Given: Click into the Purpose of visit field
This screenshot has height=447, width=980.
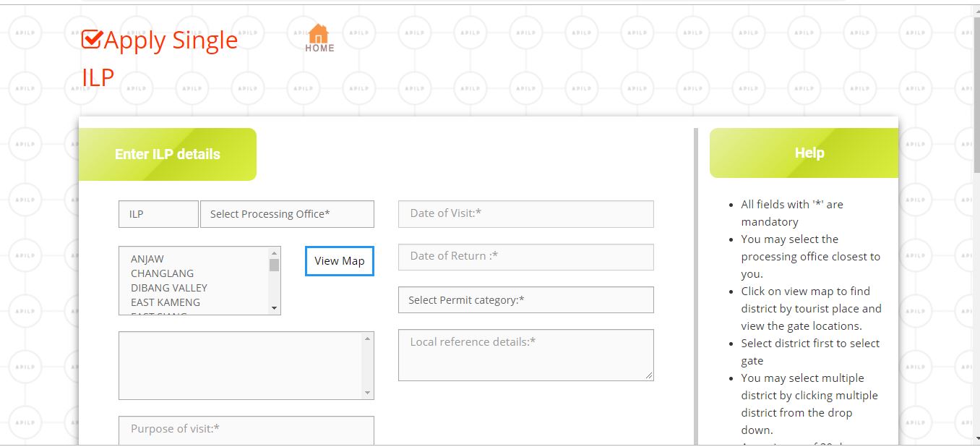Looking at the screenshot, I should point(246,430).
